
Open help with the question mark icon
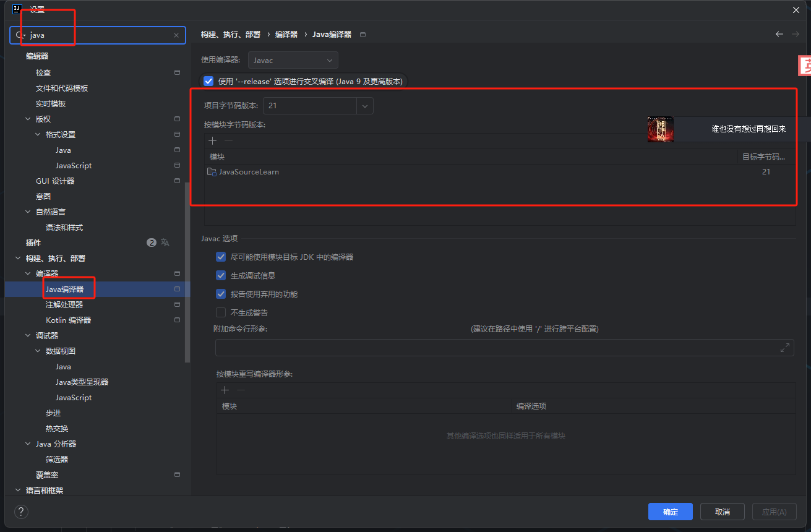pyautogui.click(x=21, y=512)
